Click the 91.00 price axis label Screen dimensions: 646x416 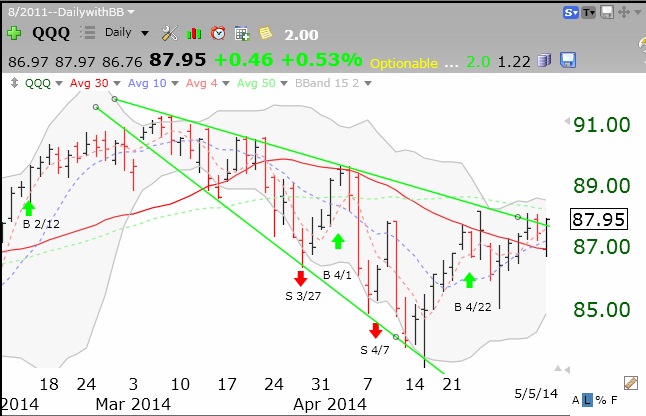[x=602, y=125]
